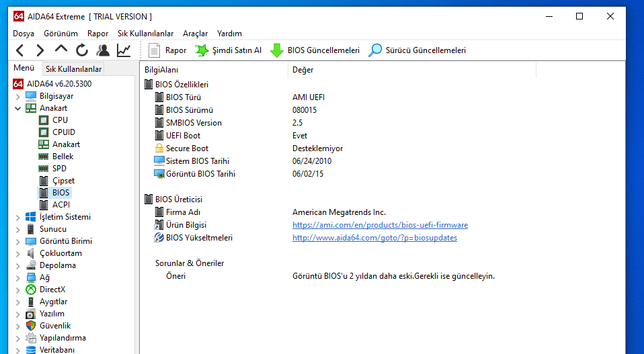The height and width of the screenshot is (354, 644).
Task: Click the Bilgisayar monitor icon
Action: (31, 96)
